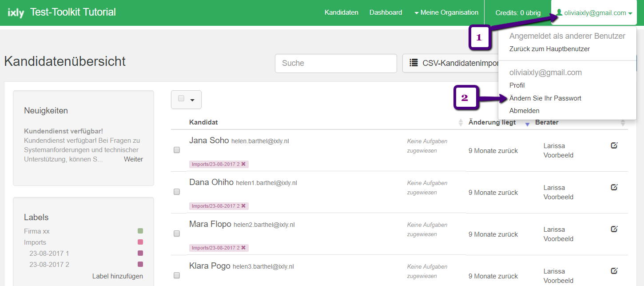Open the Imports label
Image resolution: width=644 pixels, height=286 pixels.
pyautogui.click(x=35, y=242)
